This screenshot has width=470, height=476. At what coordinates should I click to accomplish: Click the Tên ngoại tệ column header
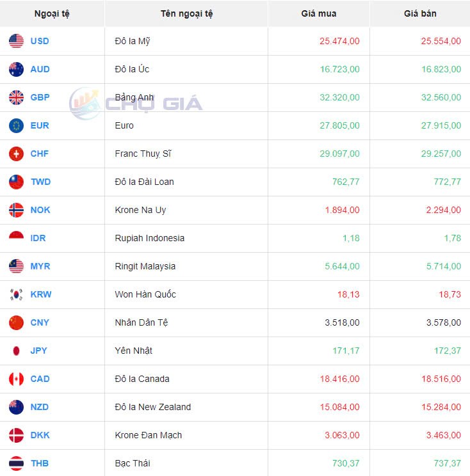click(x=187, y=13)
